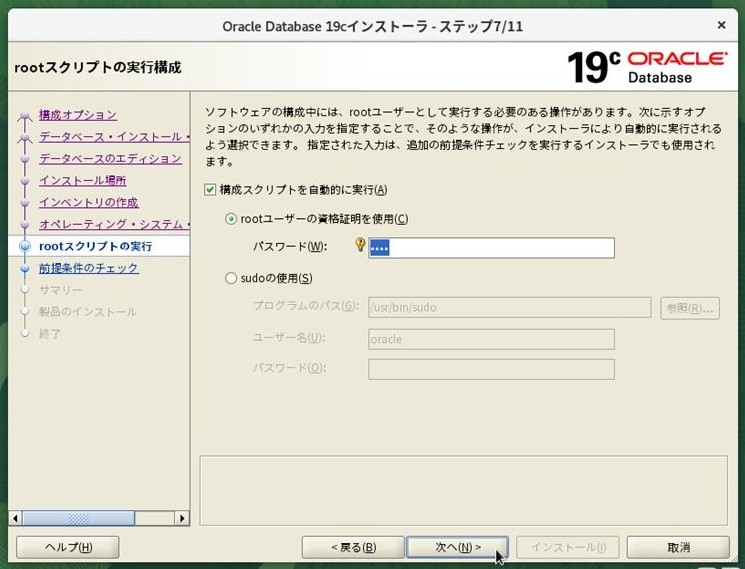Select rootスクリプトの実行 step

pos(96,246)
